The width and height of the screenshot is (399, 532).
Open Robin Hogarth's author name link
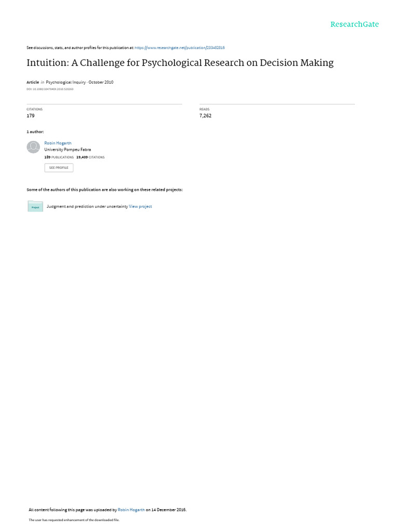click(x=58, y=143)
